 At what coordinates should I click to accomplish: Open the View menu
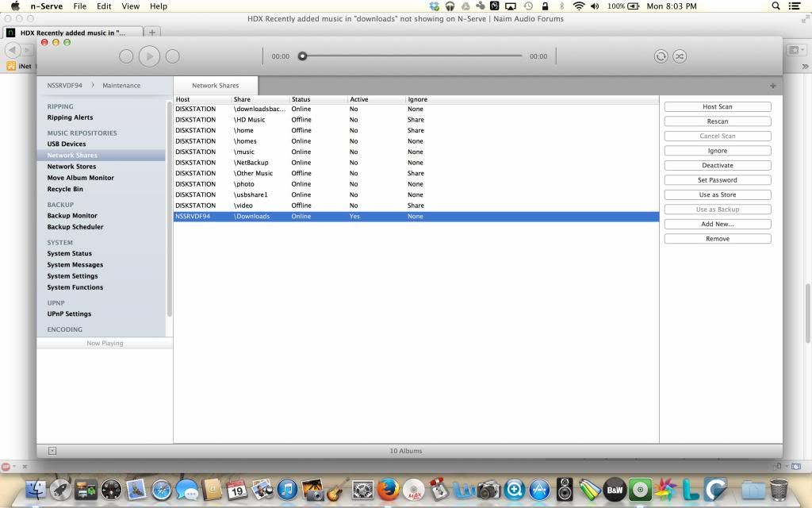[x=131, y=6]
